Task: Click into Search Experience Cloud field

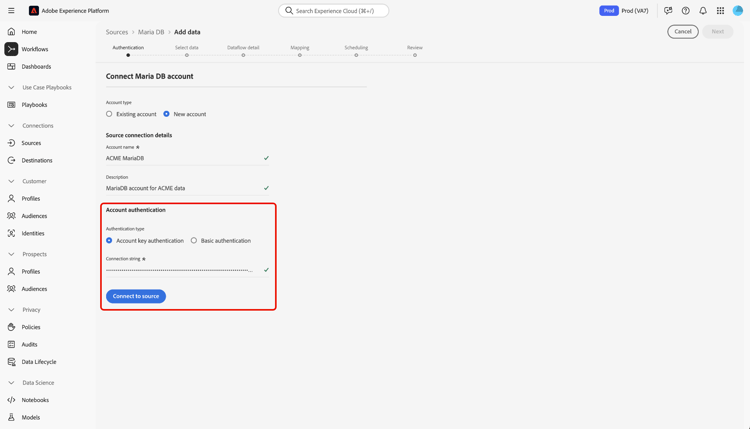Action: coord(334,11)
